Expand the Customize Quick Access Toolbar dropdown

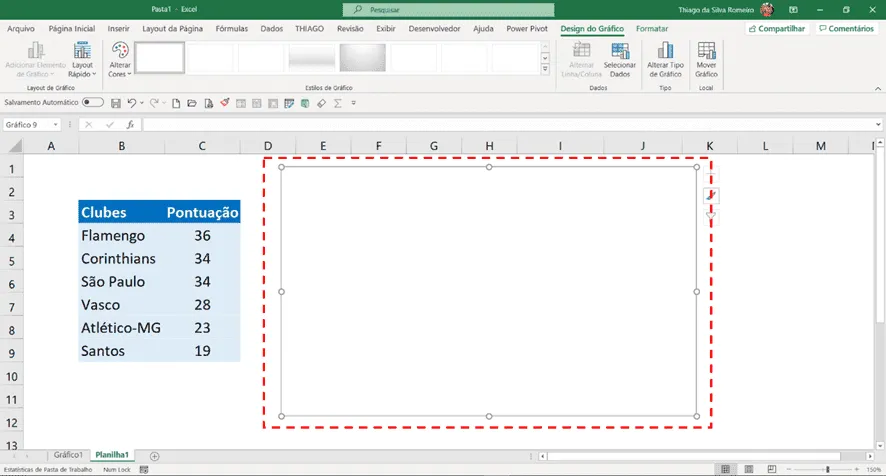354,103
